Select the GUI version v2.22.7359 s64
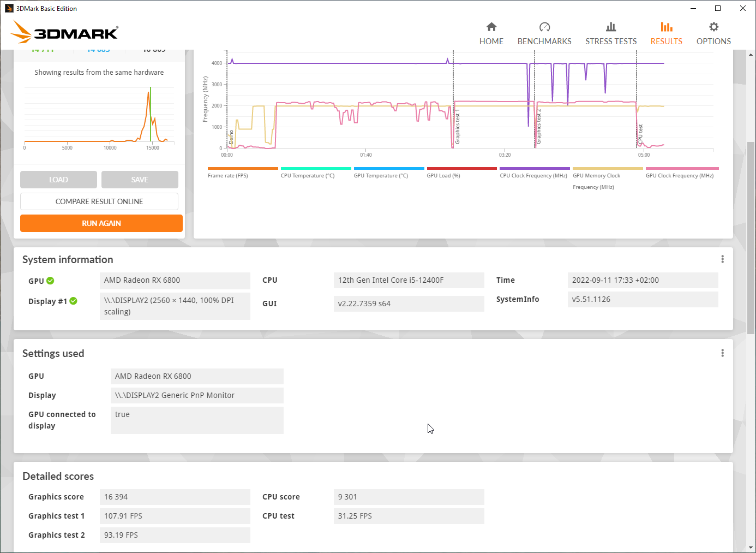 (409, 304)
